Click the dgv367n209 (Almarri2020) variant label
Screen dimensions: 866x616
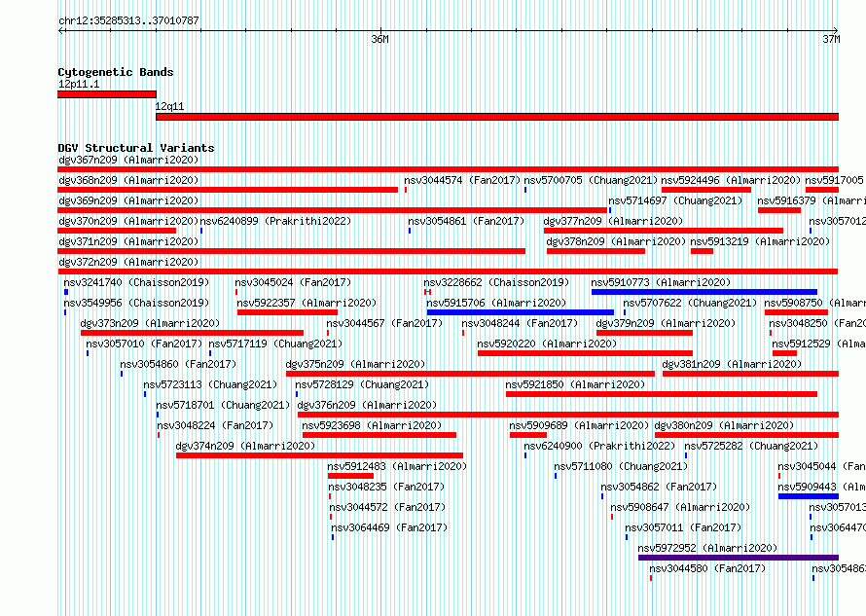128,160
